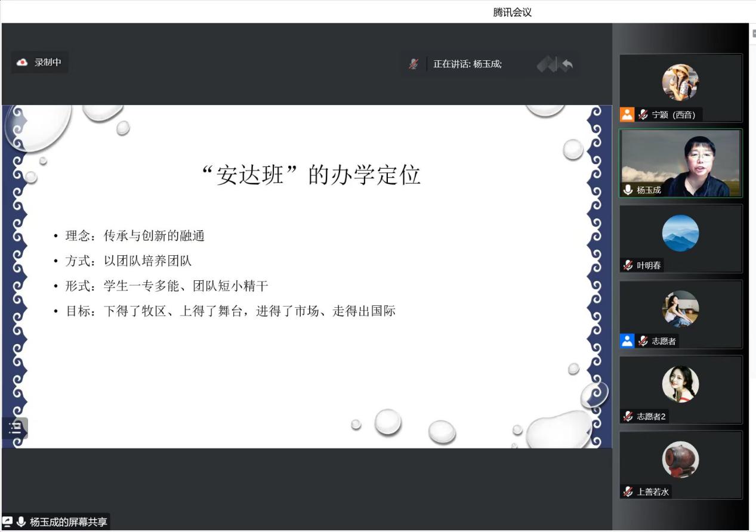
Task: Click muted mic icon next to 志愿者
Action: [x=643, y=341]
